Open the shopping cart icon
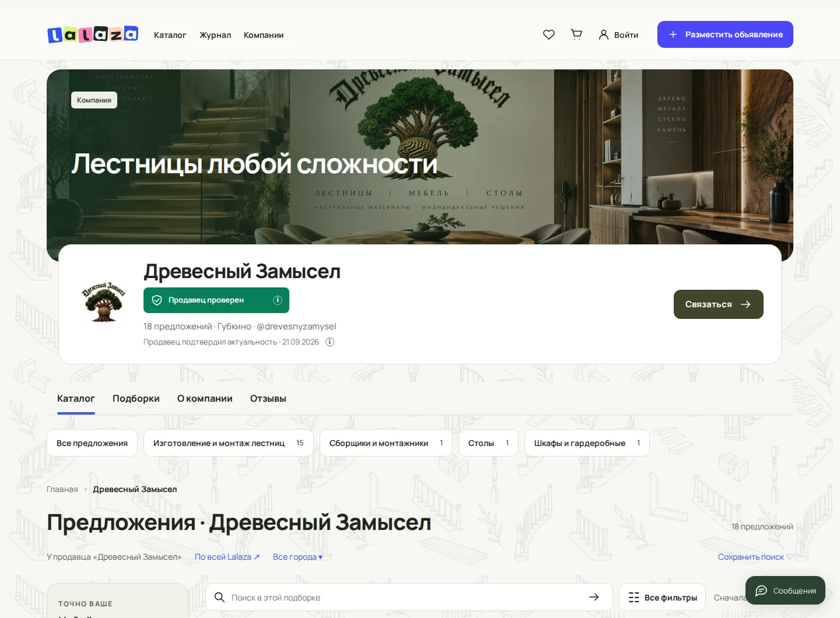This screenshot has width=840, height=618. 576,34
